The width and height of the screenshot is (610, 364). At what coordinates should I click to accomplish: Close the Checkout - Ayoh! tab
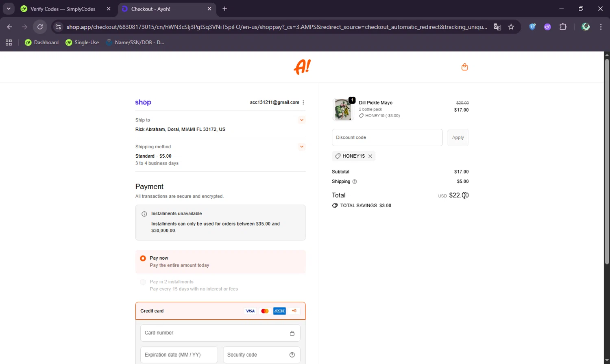click(209, 9)
